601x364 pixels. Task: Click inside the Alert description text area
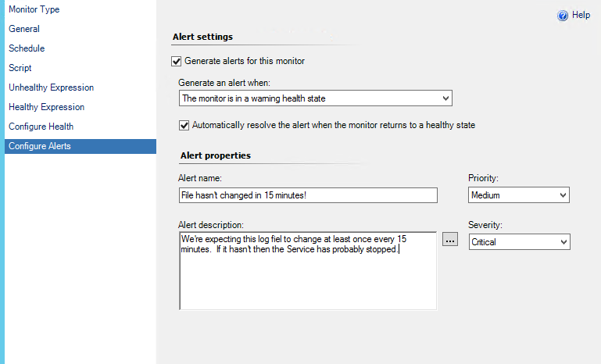(x=308, y=270)
